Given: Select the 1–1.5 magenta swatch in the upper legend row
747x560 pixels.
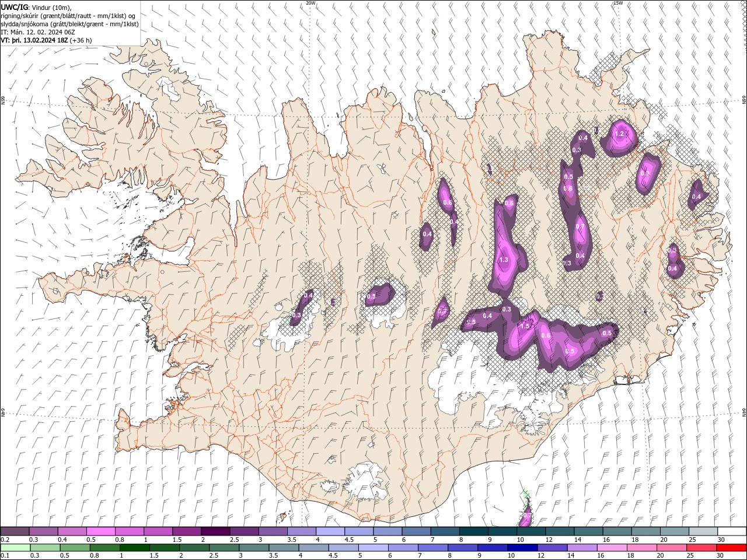Looking at the screenshot, I should pyautogui.click(x=158, y=531).
